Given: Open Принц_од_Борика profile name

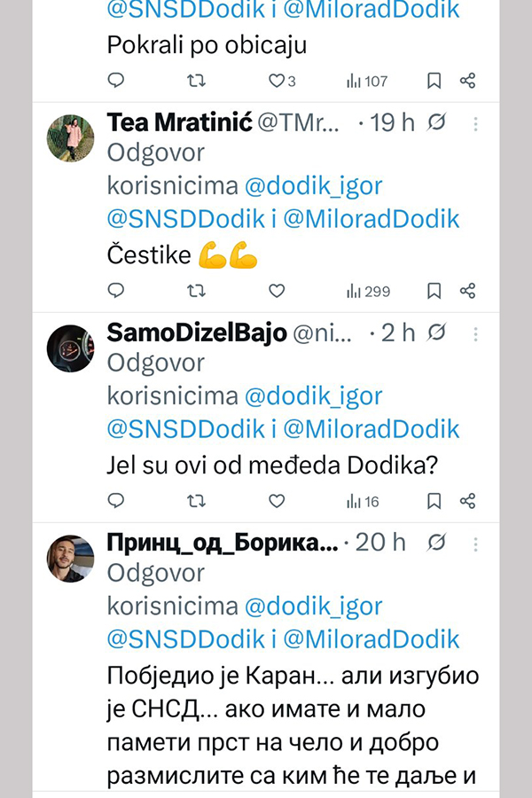Looking at the screenshot, I should 222,543.
